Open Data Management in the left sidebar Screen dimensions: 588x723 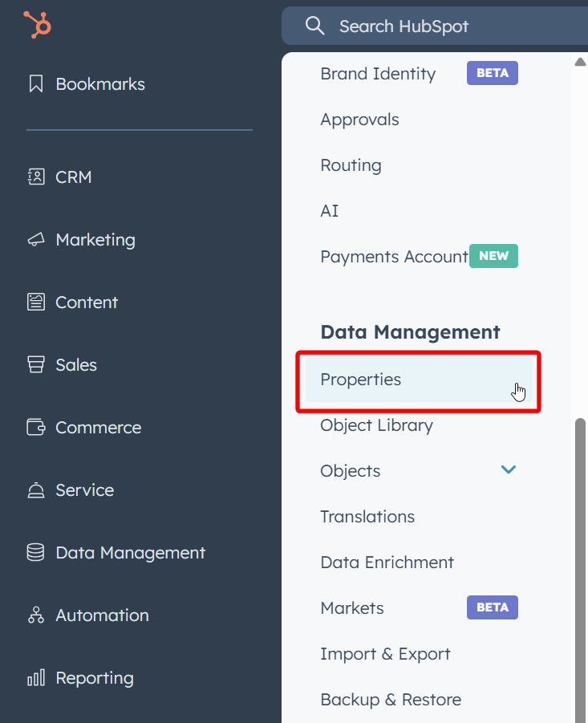pos(131,552)
